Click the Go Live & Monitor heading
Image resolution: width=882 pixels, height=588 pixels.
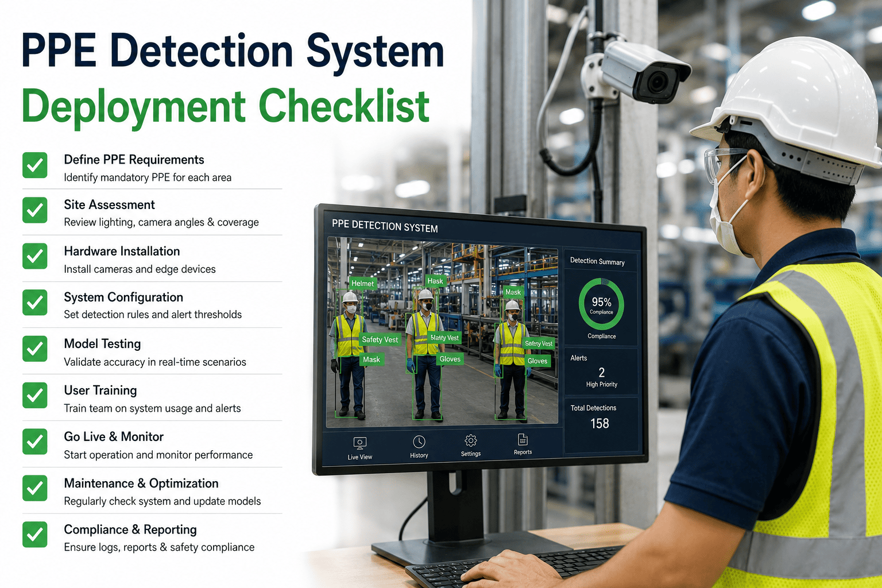click(x=114, y=436)
